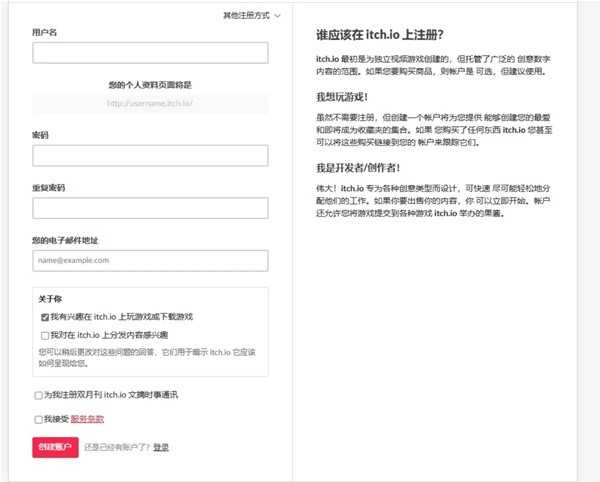Click the 用户名 field label
This screenshot has height=482, width=600.
click(45, 32)
